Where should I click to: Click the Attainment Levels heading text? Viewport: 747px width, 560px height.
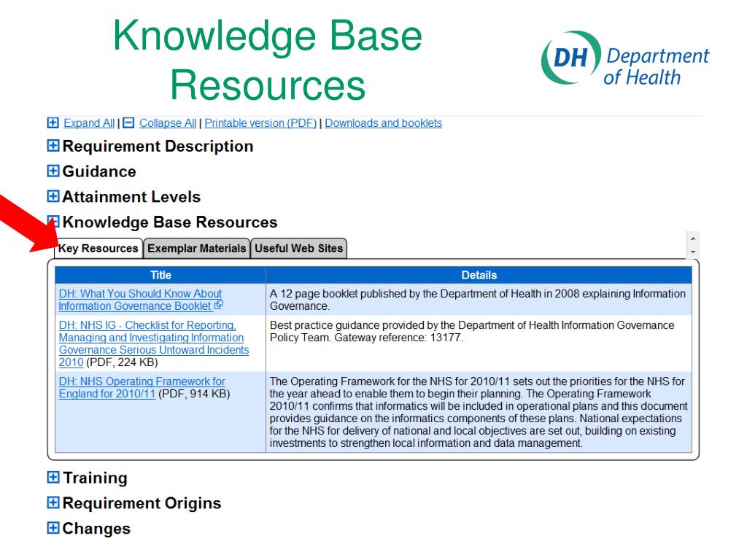[131, 197]
